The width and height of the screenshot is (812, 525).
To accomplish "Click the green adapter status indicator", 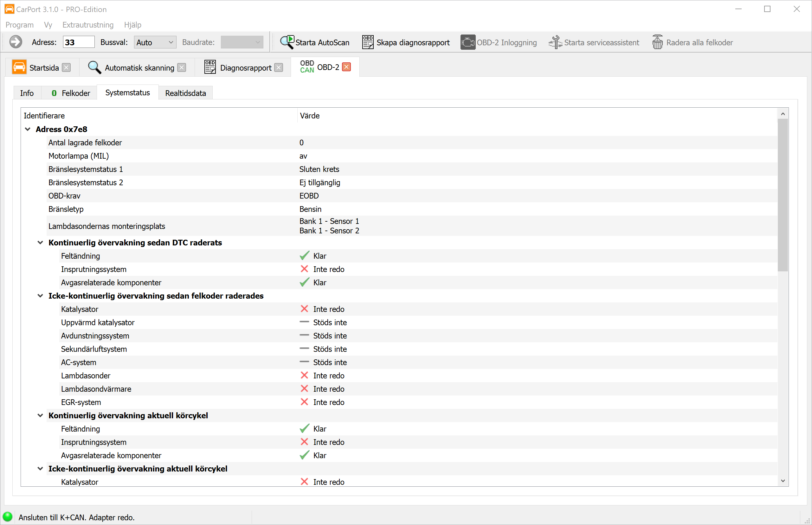I will [x=8, y=516].
